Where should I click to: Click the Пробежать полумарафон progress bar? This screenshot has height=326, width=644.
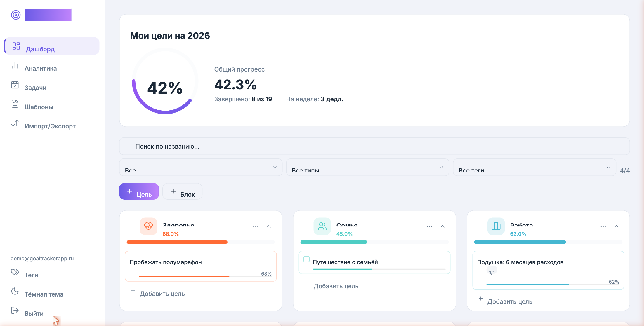[205, 276]
